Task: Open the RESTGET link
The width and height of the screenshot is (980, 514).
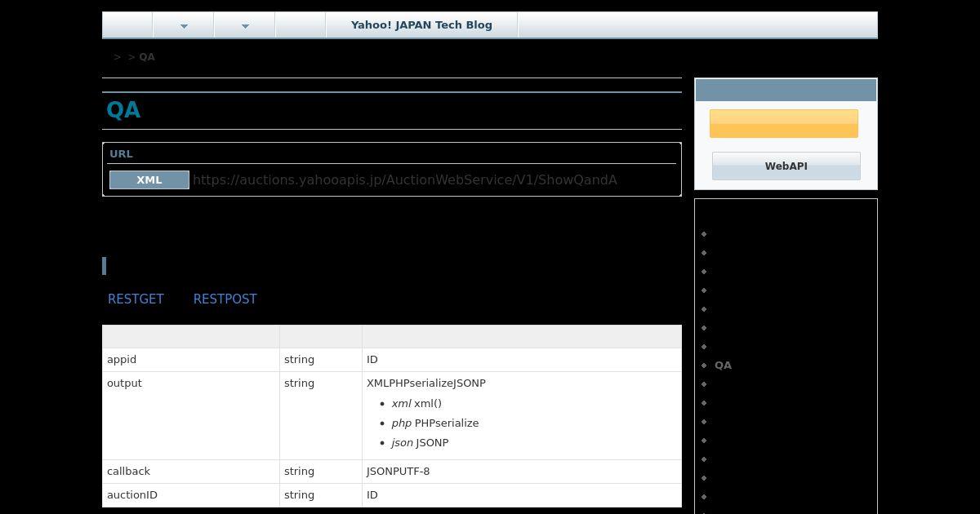Action: coord(136,299)
